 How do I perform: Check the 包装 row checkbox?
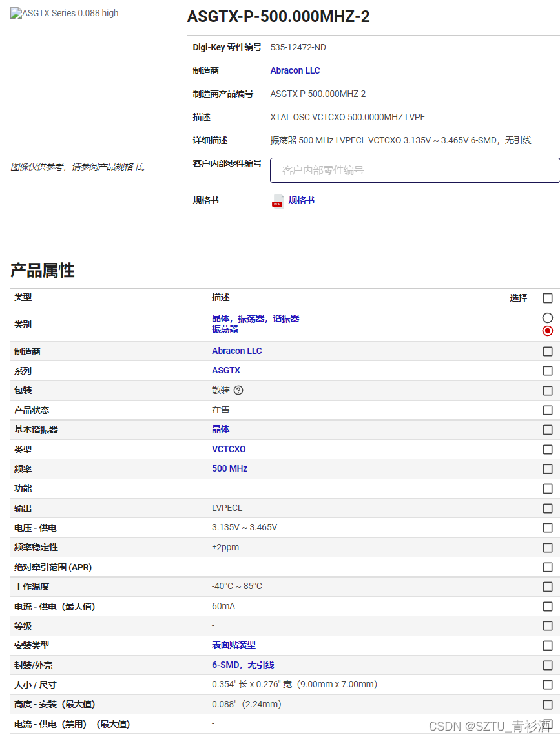548,391
